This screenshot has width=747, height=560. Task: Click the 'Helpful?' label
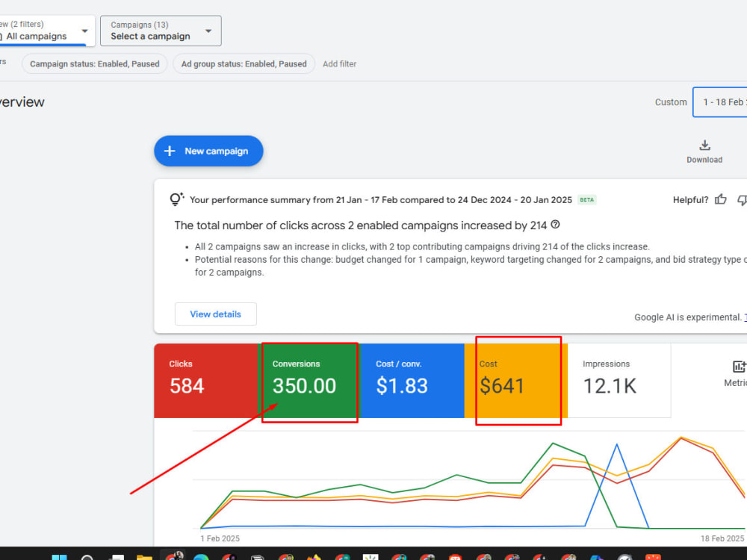[690, 200]
